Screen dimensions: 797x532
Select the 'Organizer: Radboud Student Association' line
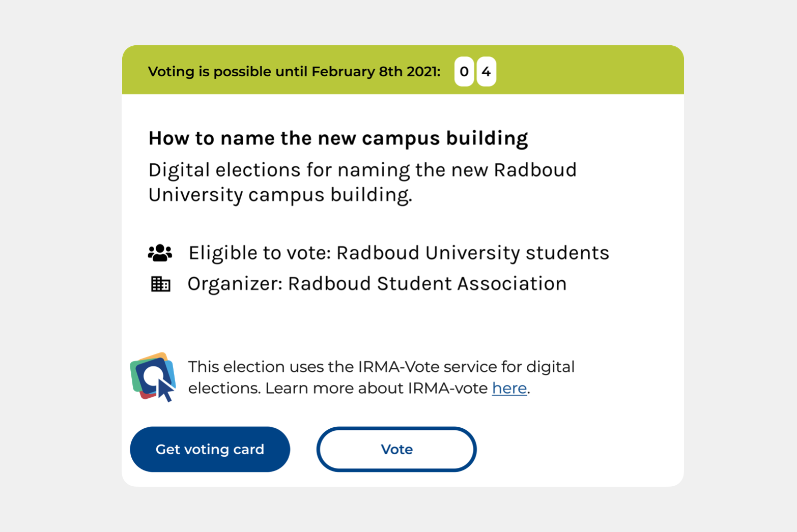[377, 284]
